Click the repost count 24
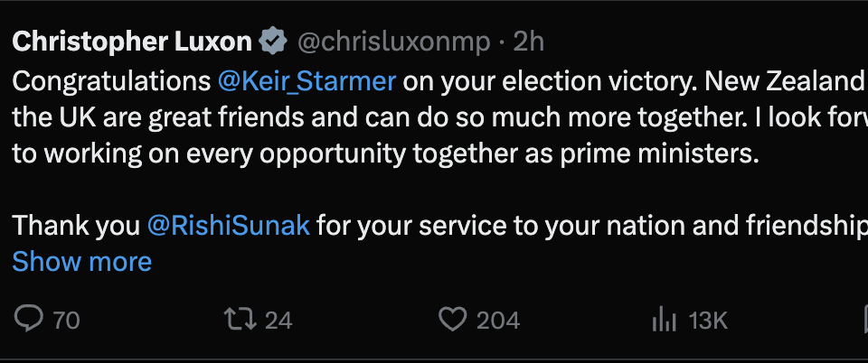This screenshot has width=868, height=363. pyautogui.click(x=278, y=320)
